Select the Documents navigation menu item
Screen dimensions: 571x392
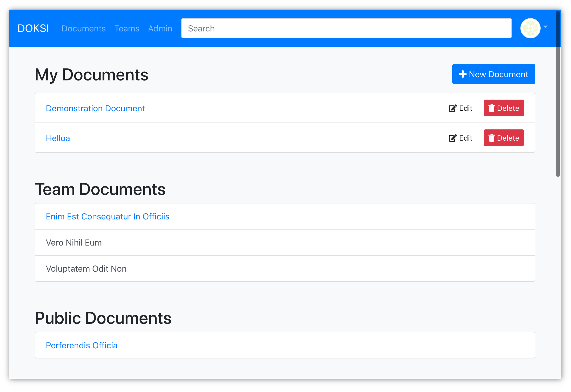coord(84,28)
